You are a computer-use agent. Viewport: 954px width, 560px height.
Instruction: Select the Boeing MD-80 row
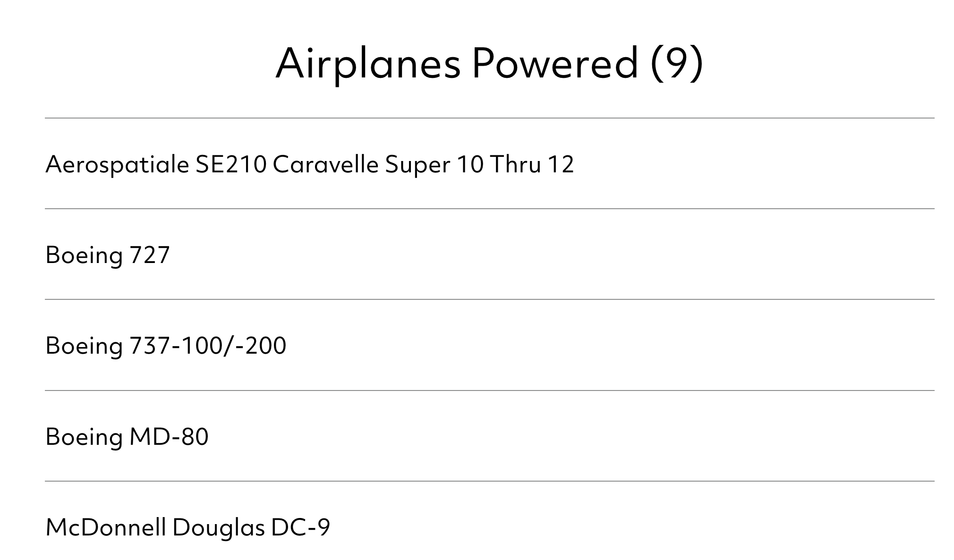click(x=489, y=436)
